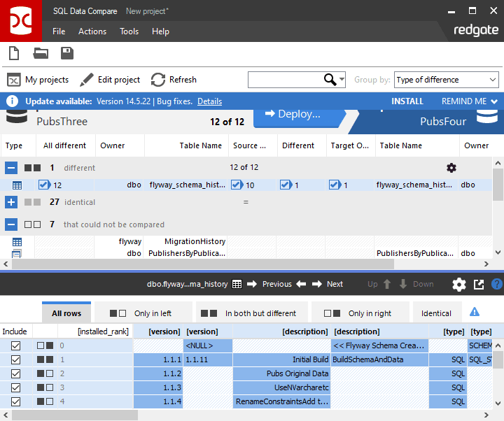Switch to Only in right tab
Viewport: 504px width, 421px height.
[x=360, y=313]
